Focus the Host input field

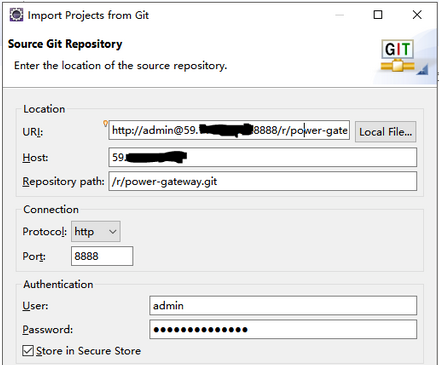(262, 157)
